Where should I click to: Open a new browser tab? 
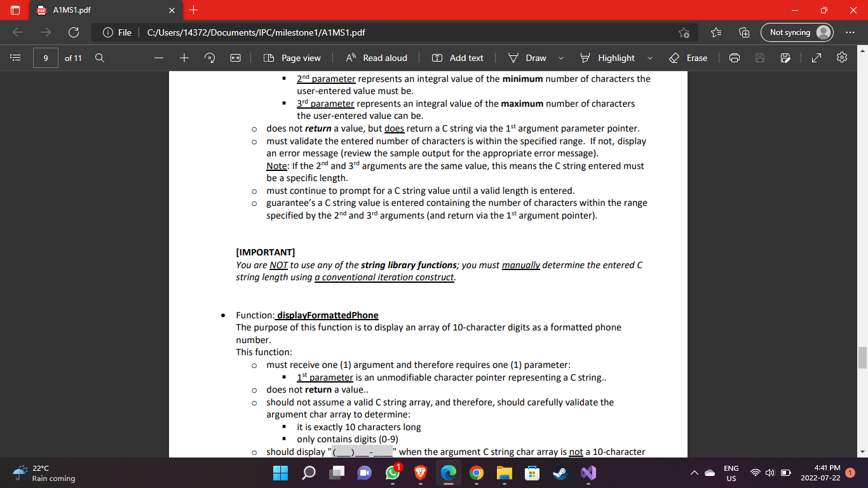pyautogui.click(x=194, y=10)
